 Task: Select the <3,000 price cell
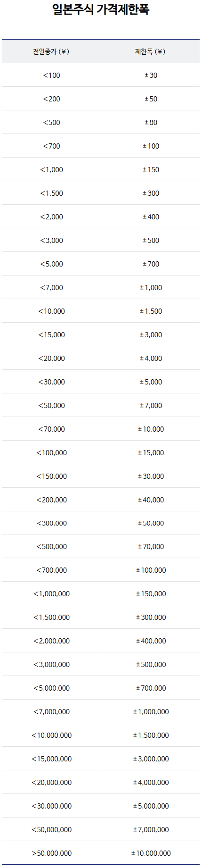point(51,240)
